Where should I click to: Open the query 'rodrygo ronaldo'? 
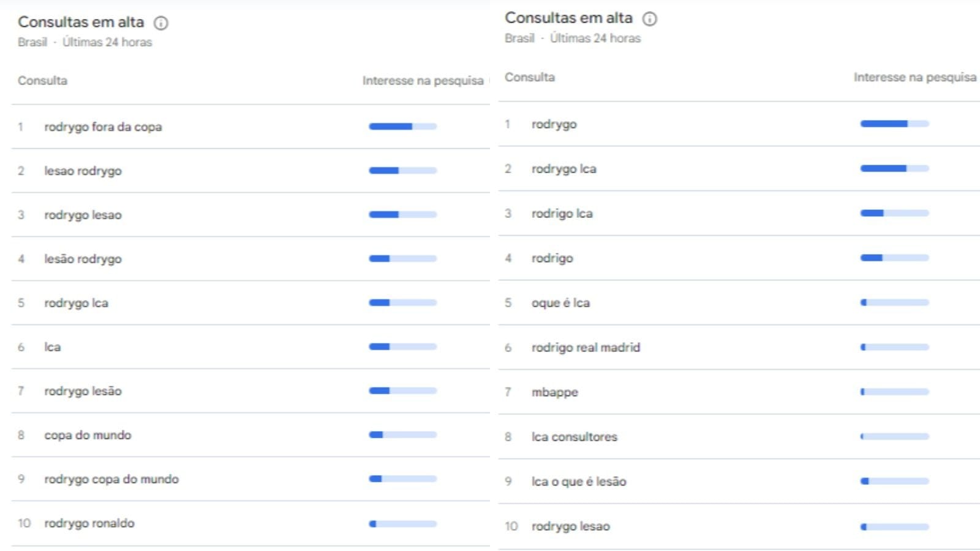click(89, 523)
